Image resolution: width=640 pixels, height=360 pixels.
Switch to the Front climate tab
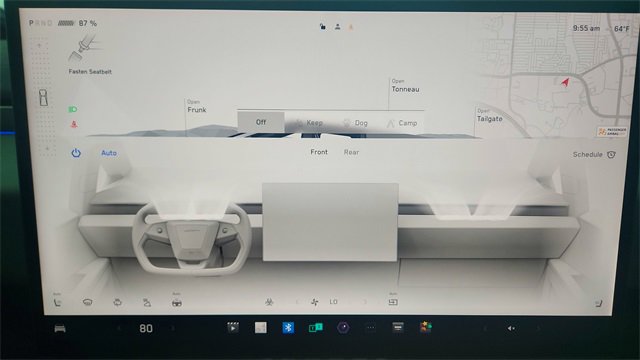coord(319,152)
